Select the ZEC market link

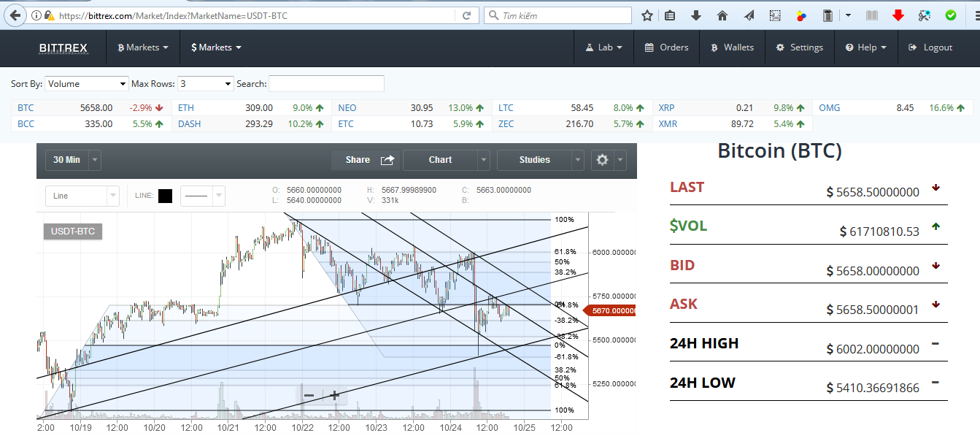pos(506,123)
